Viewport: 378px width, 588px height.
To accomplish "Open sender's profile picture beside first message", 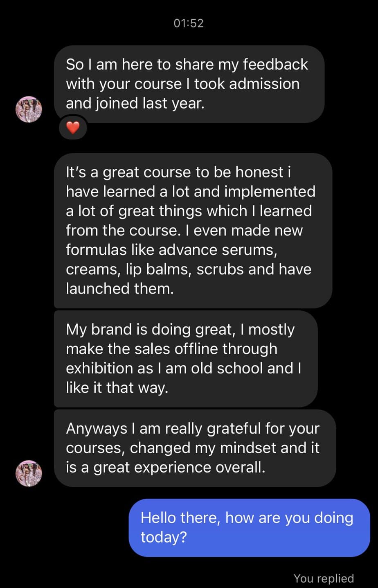I will (29, 109).
